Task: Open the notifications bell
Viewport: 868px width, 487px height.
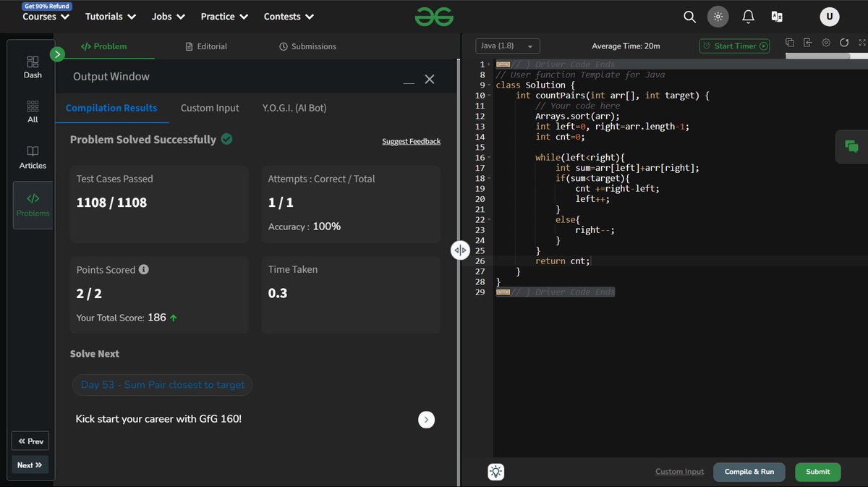Action: pyautogui.click(x=749, y=17)
